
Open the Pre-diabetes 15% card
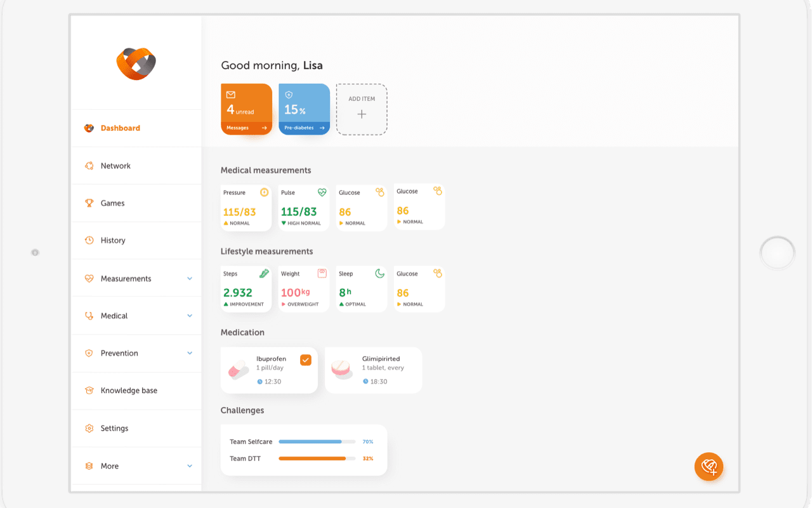[x=304, y=109]
